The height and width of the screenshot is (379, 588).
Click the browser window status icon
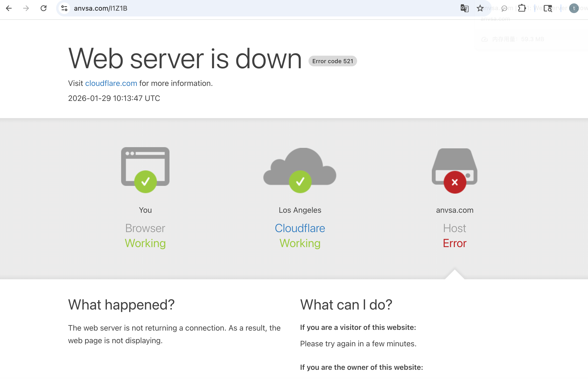pos(145,169)
